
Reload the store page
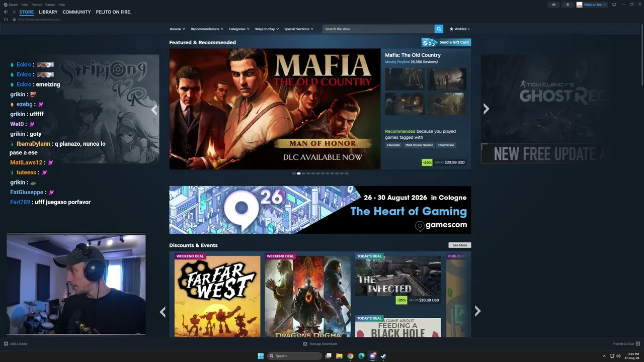coord(6,19)
